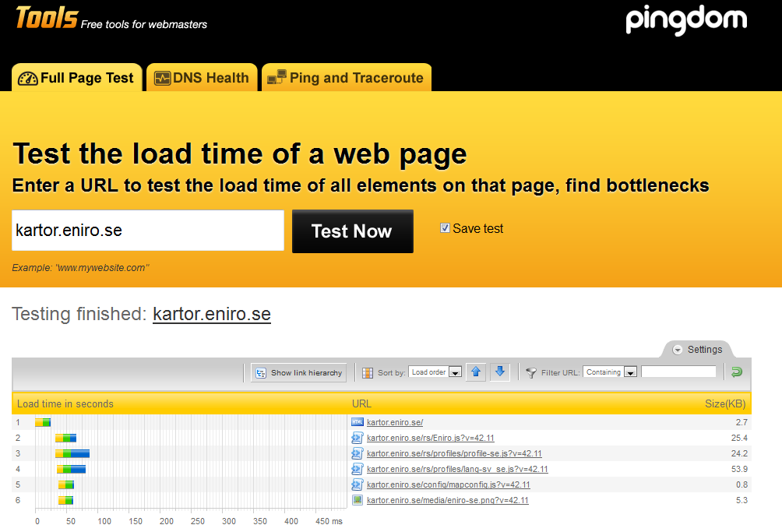This screenshot has height=532, width=782.
Task: Switch to the Full Page Test tab
Action: click(x=77, y=78)
